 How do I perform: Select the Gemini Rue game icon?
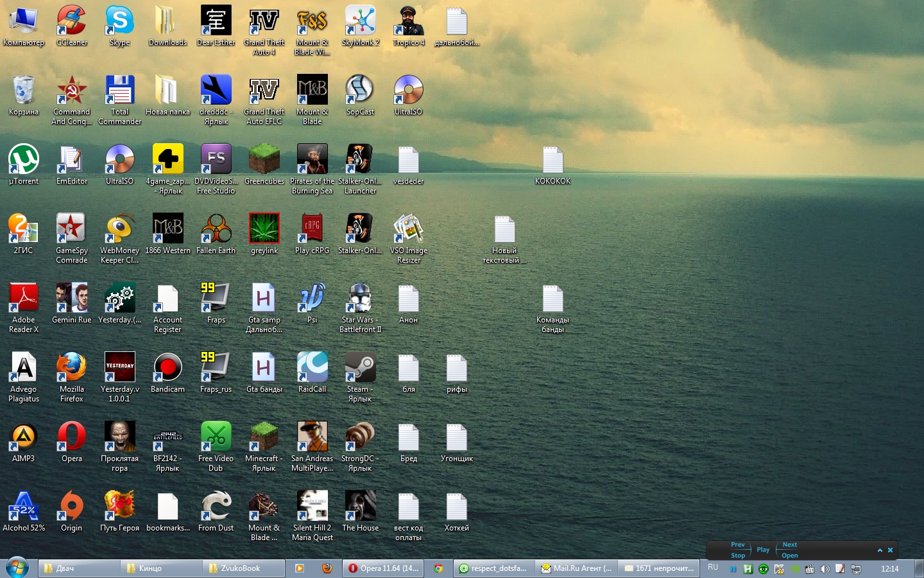(x=72, y=298)
